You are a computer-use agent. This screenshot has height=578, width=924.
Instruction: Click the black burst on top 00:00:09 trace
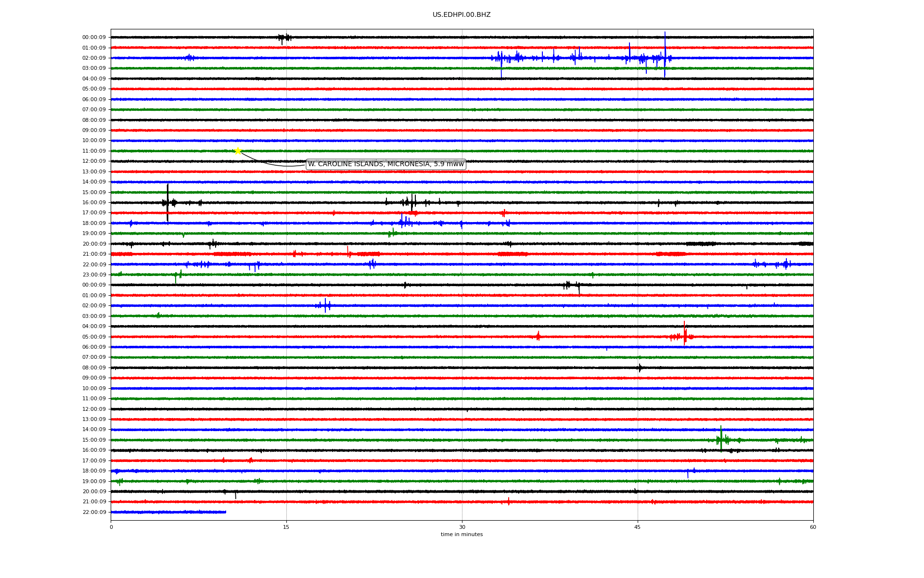284,38
